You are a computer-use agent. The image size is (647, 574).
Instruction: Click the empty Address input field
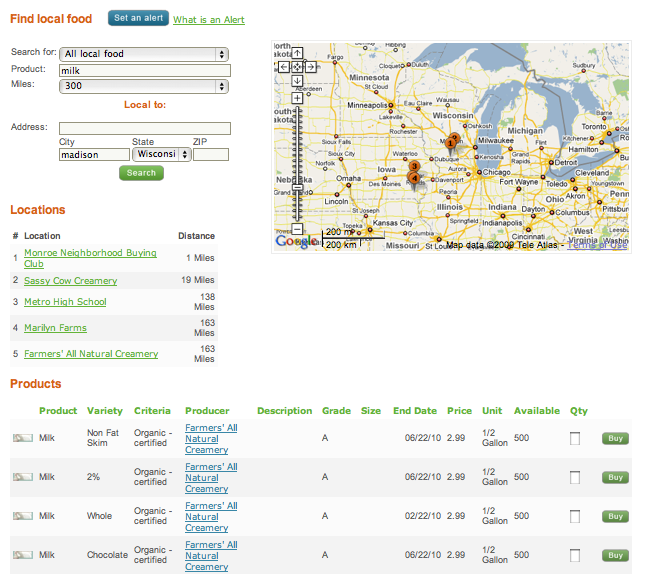point(145,128)
